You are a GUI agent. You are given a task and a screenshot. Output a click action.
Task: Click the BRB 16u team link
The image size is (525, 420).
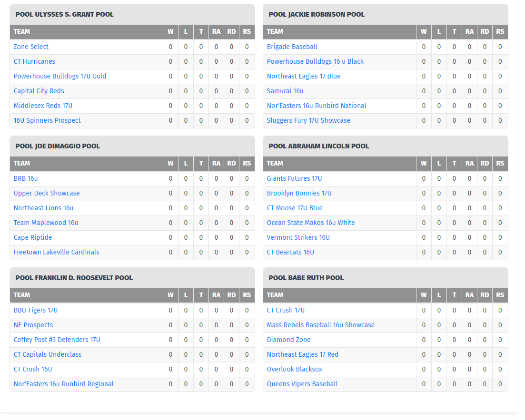[26, 178]
